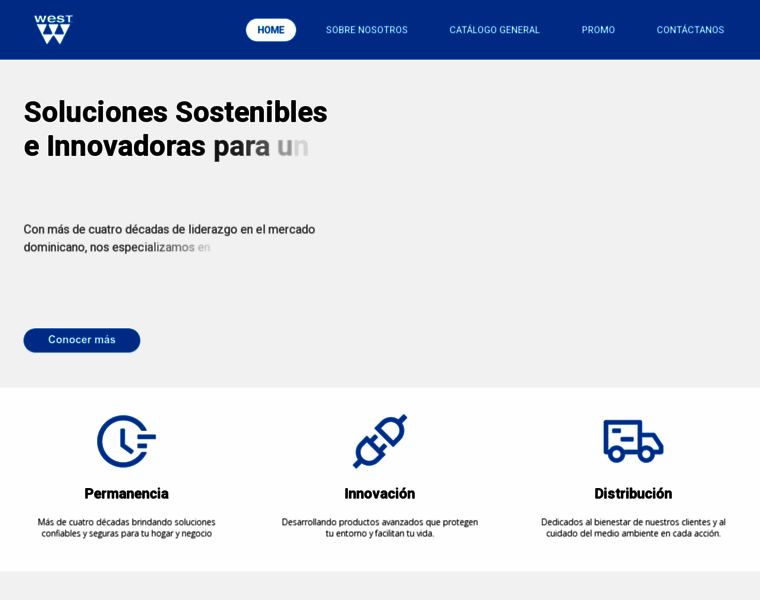760x600 pixels.
Task: Click the empty blue header area beside the logo
Action: [160, 30]
